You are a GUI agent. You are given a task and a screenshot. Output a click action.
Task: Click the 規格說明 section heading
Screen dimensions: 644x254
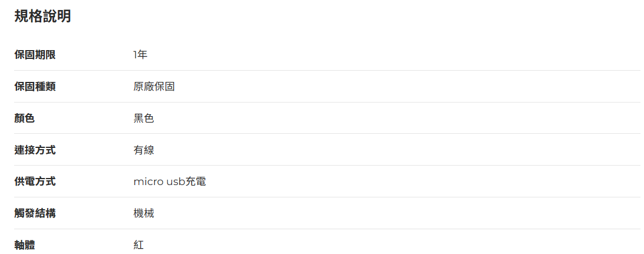pyautogui.click(x=42, y=17)
